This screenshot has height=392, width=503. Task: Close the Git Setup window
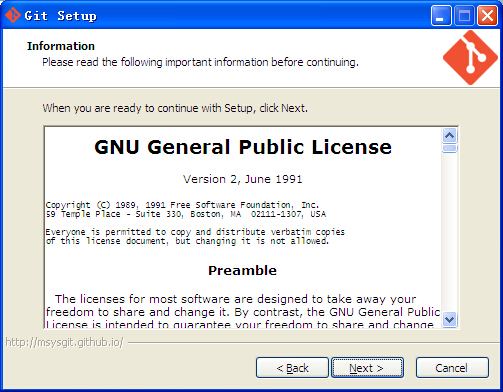click(x=487, y=15)
